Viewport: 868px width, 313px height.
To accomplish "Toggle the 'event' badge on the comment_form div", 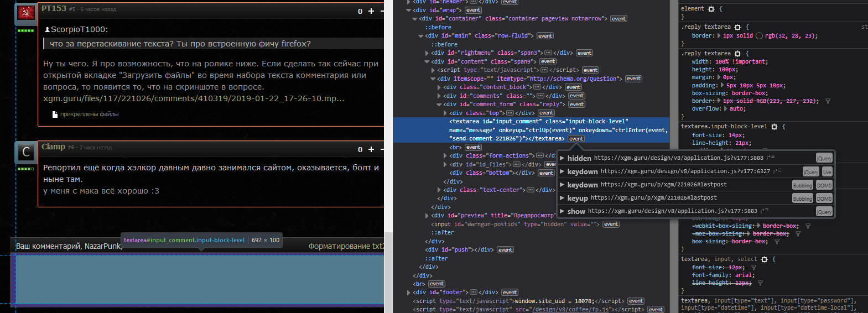I will coord(576,104).
